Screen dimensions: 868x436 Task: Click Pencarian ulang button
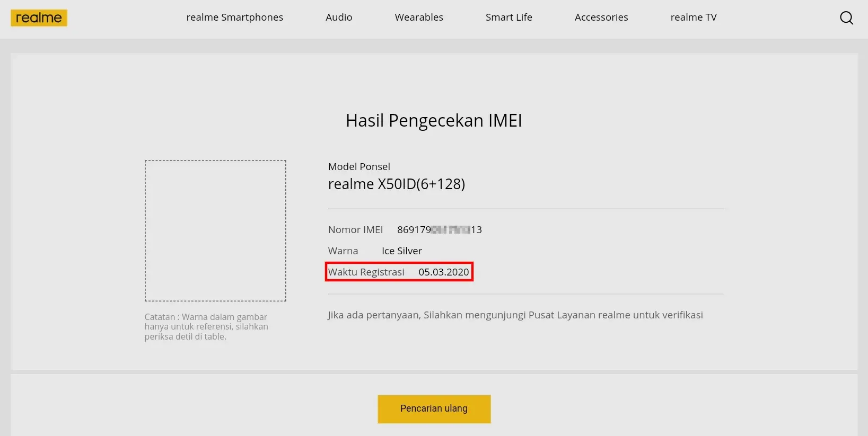434,409
